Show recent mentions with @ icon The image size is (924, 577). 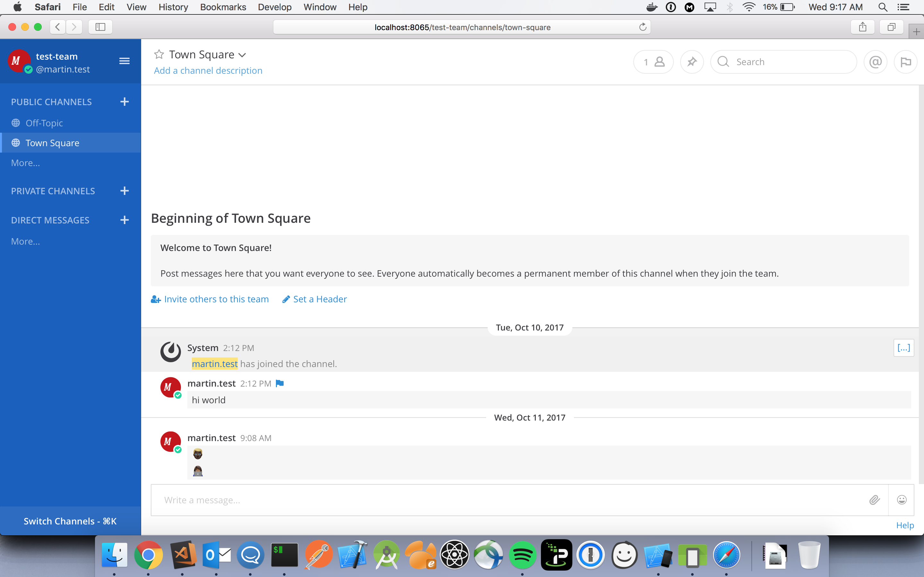(875, 62)
